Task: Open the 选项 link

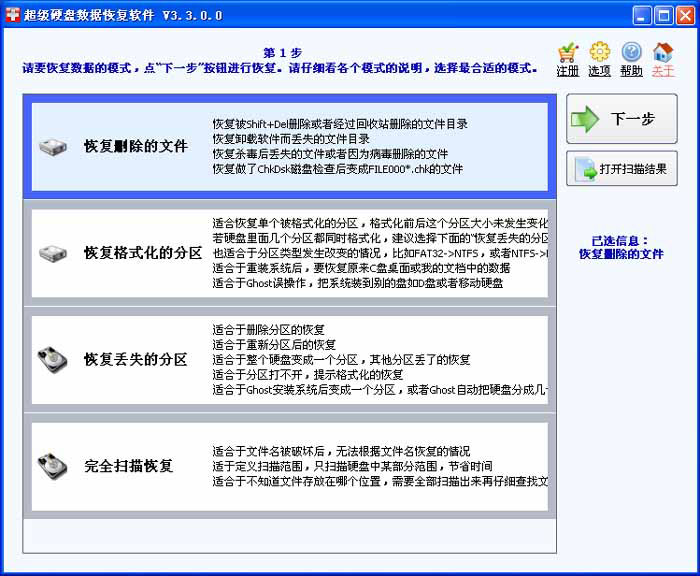Action: click(600, 71)
